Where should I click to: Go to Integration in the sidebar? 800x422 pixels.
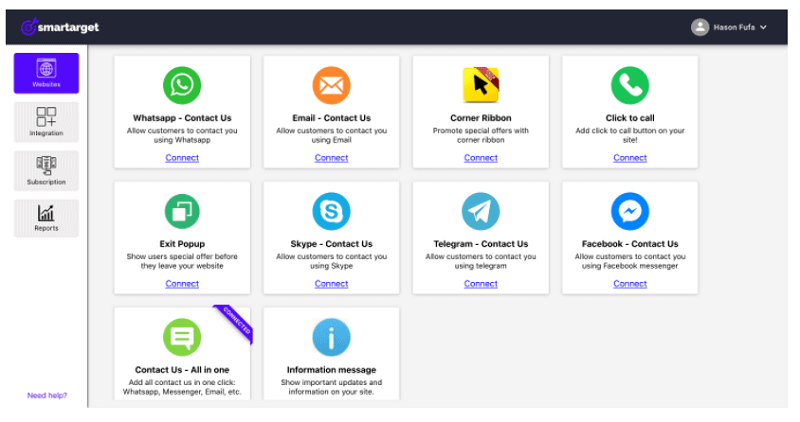46,122
